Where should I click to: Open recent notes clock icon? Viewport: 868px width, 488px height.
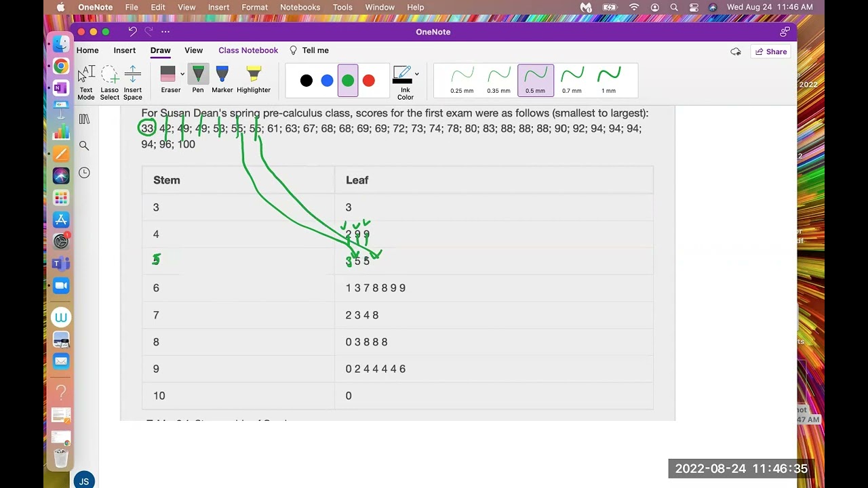tap(84, 173)
